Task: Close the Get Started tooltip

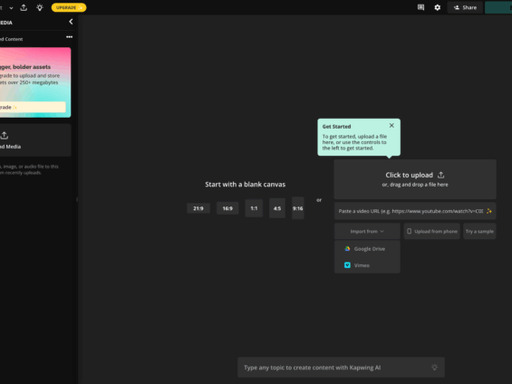Action: tap(392, 125)
